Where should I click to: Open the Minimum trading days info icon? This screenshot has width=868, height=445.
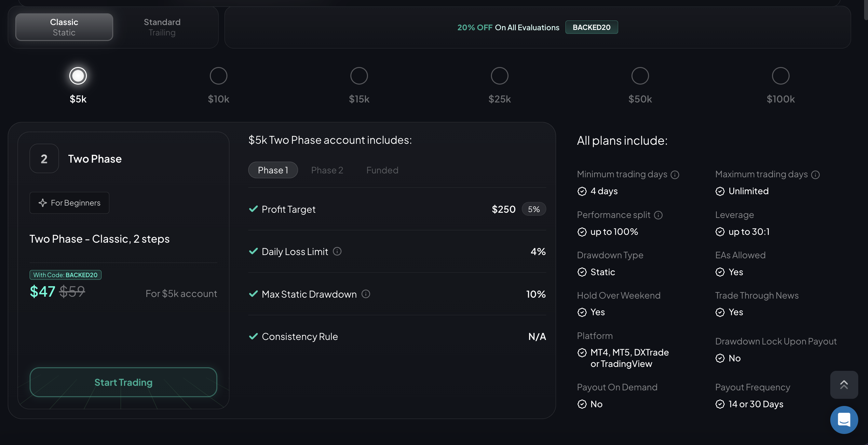pos(675,175)
